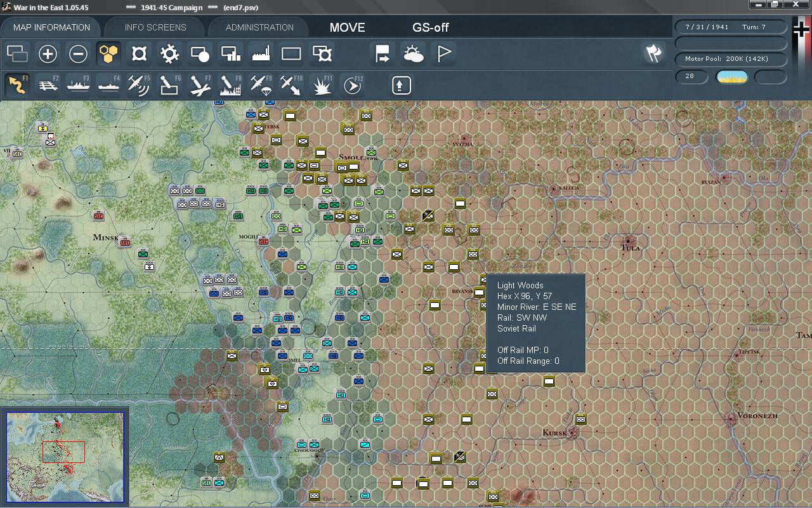Click the notched square icon beside hex grid
Screen dimensions: 812x508
pyautogui.click(x=139, y=54)
